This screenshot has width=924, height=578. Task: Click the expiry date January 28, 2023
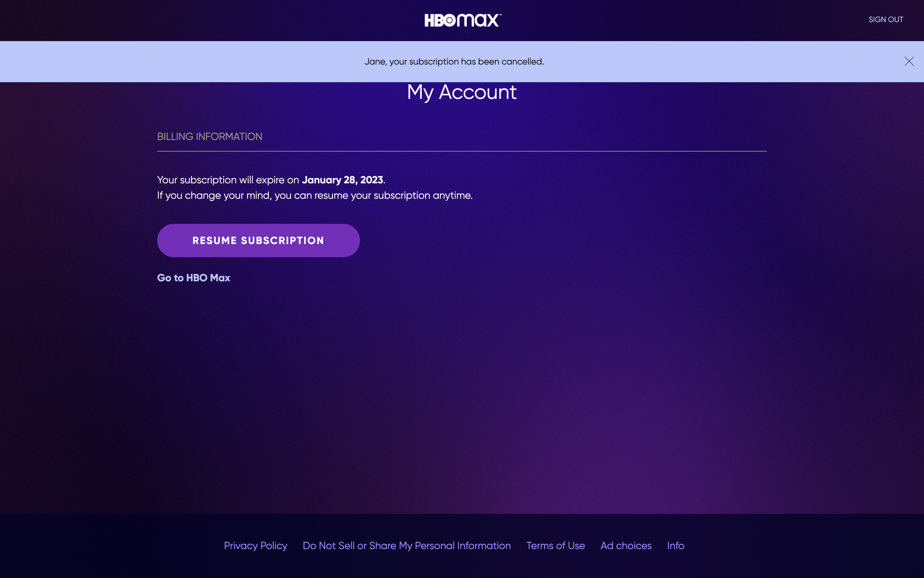[343, 180]
